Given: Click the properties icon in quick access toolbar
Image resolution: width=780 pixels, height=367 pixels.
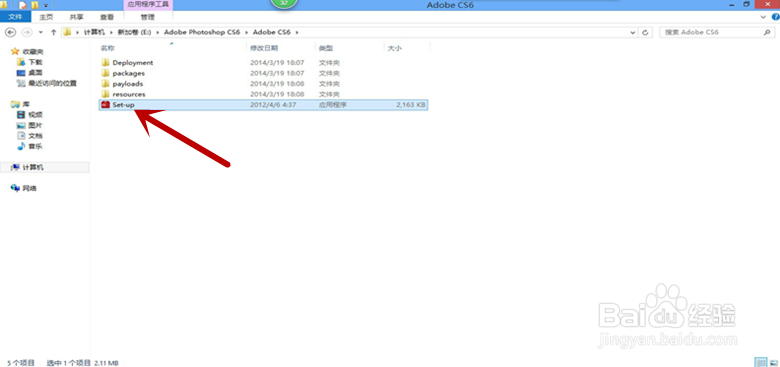Looking at the screenshot, I should pos(22,5).
